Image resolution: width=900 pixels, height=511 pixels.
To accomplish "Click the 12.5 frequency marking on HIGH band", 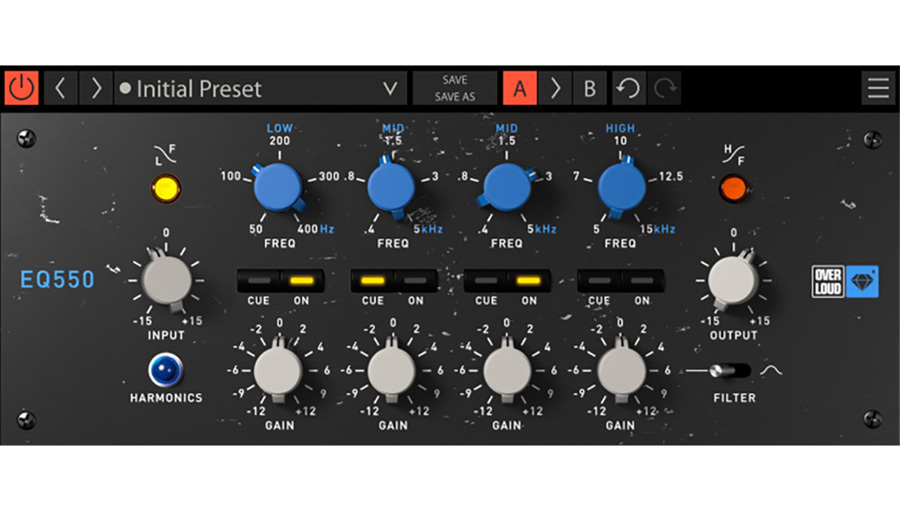I will tap(671, 176).
